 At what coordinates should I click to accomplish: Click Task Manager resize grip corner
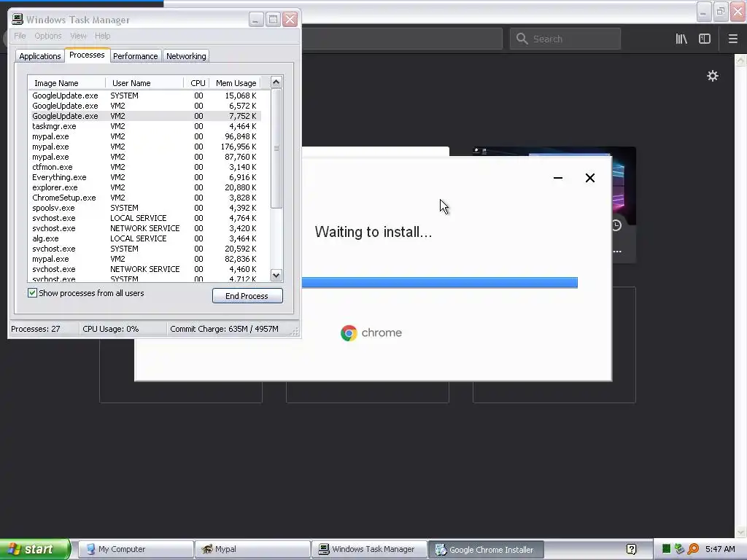[x=295, y=332]
